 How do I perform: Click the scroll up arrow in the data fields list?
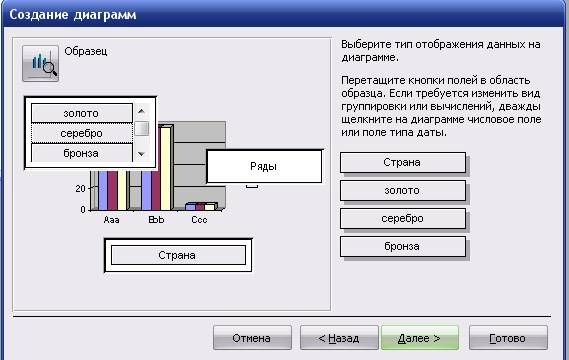tap(142, 111)
